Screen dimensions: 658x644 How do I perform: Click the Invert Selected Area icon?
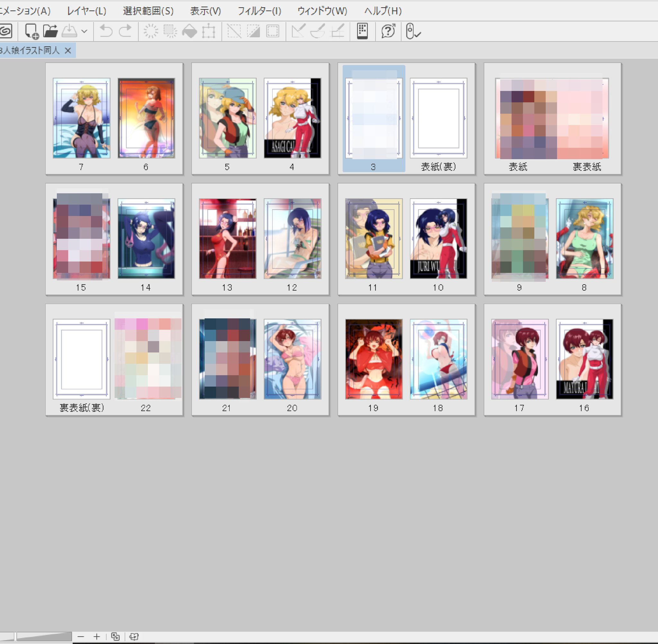[x=253, y=31]
